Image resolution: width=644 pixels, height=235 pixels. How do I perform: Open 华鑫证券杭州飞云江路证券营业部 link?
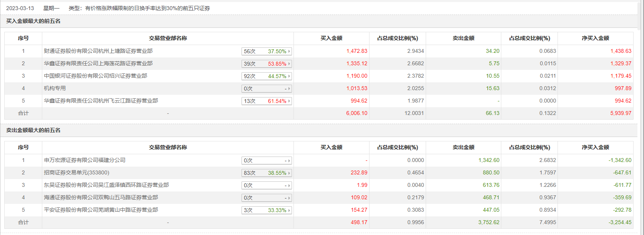[101, 101]
